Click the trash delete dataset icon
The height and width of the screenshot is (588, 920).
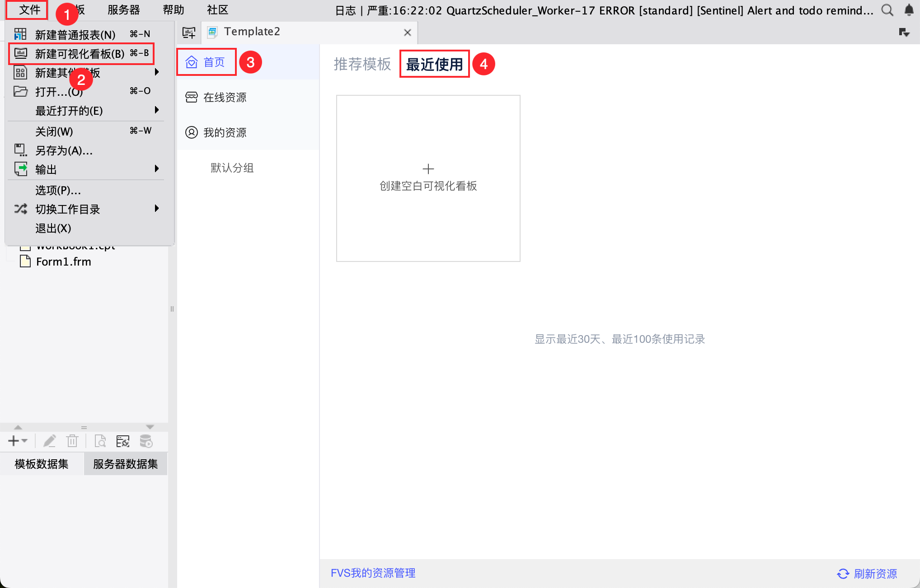(x=72, y=441)
